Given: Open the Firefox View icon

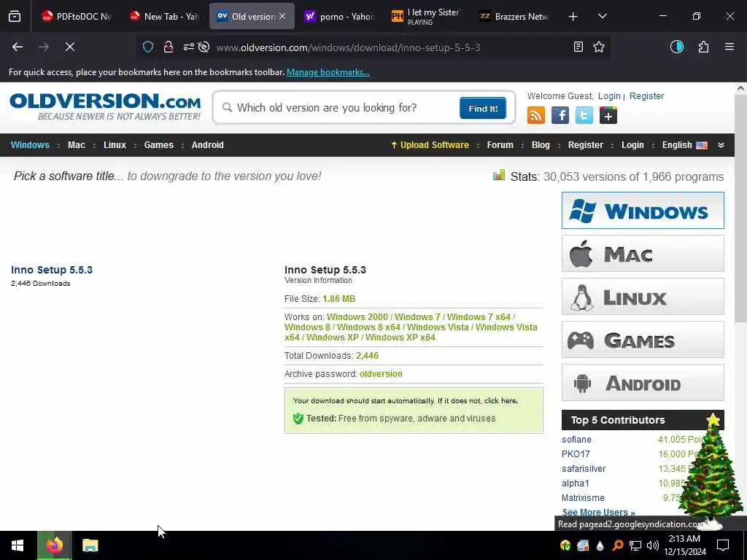Looking at the screenshot, I should click(15, 16).
